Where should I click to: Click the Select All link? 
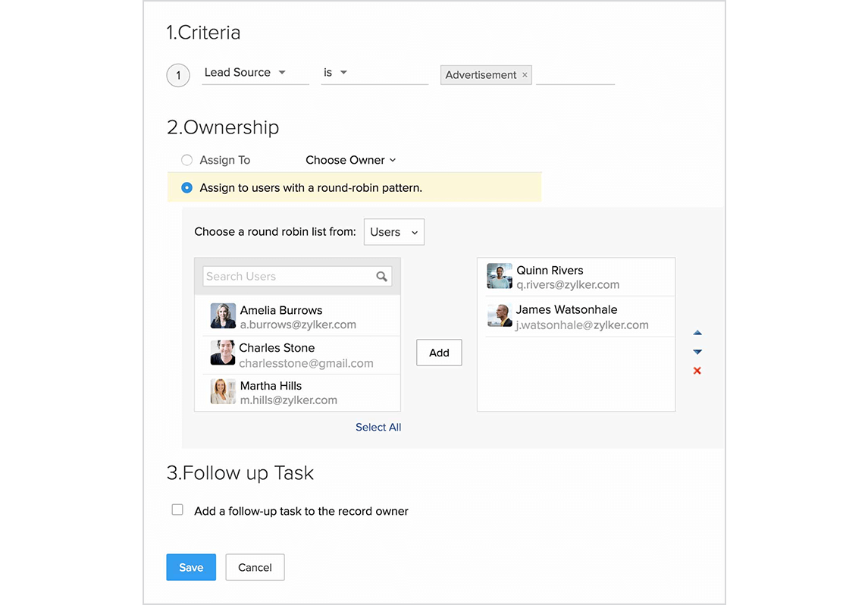point(378,428)
